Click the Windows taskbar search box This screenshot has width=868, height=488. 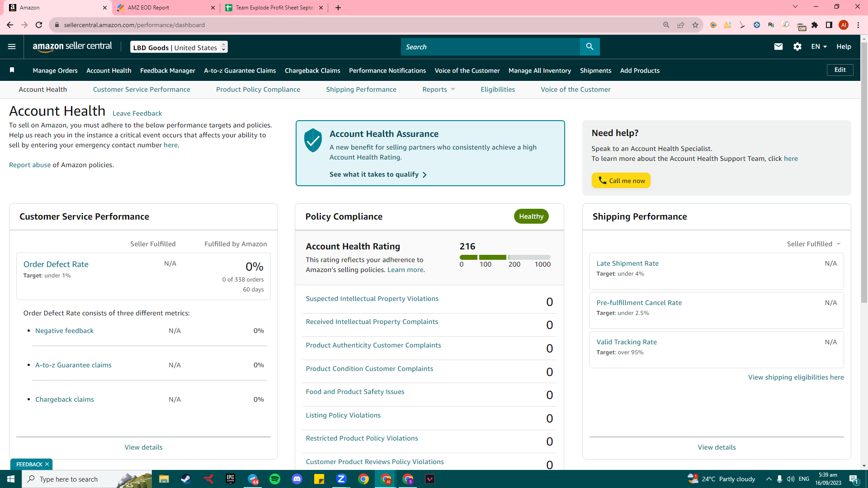click(87, 479)
